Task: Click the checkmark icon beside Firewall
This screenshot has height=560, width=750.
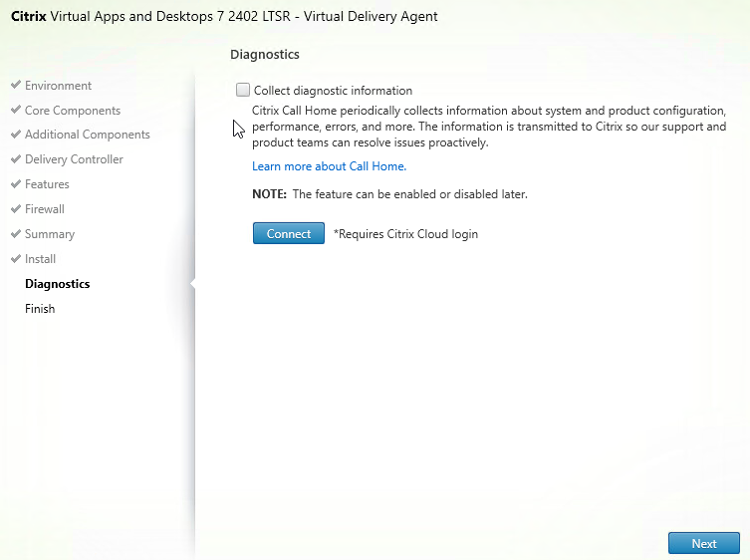Action: pos(16,208)
